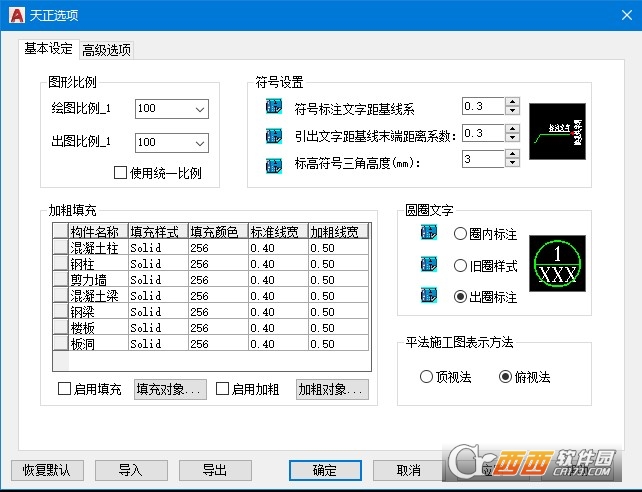Click Solid fill style for 楼板
This screenshot has height=492, width=642.
click(x=158, y=327)
